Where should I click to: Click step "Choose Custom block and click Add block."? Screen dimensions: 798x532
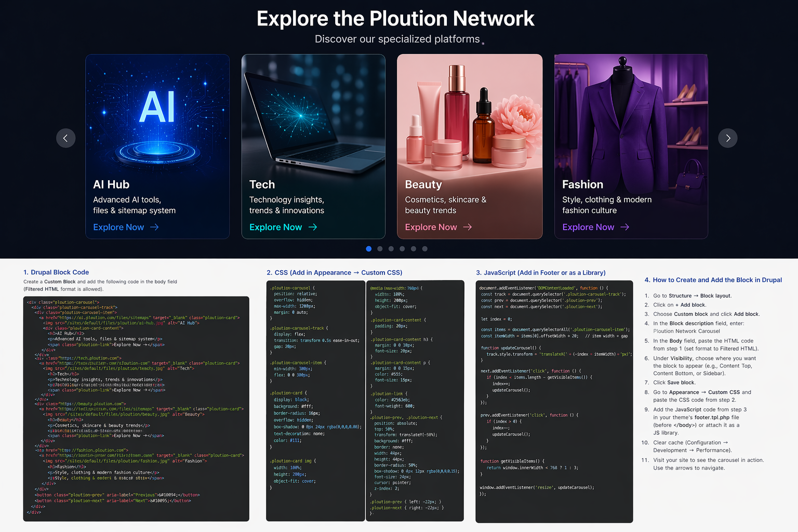[707, 314]
